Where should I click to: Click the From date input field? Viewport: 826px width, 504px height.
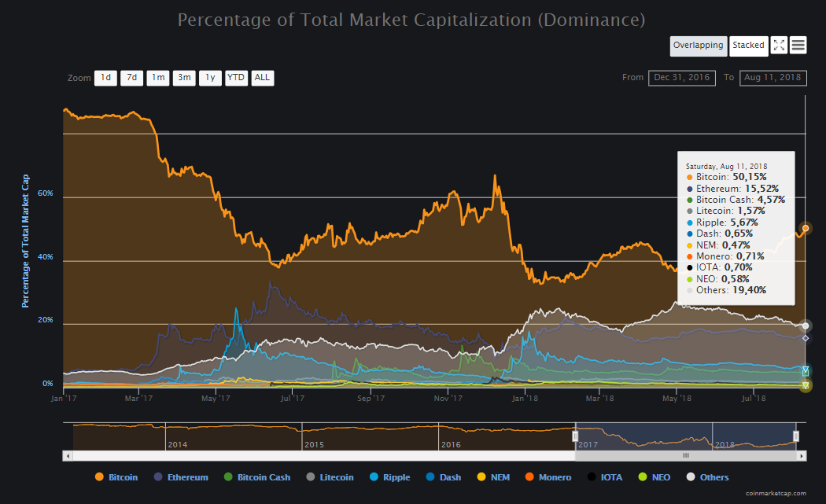point(681,78)
